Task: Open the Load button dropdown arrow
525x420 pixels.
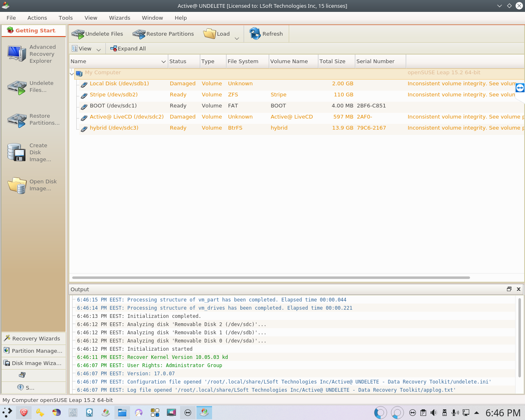Action: coord(237,39)
